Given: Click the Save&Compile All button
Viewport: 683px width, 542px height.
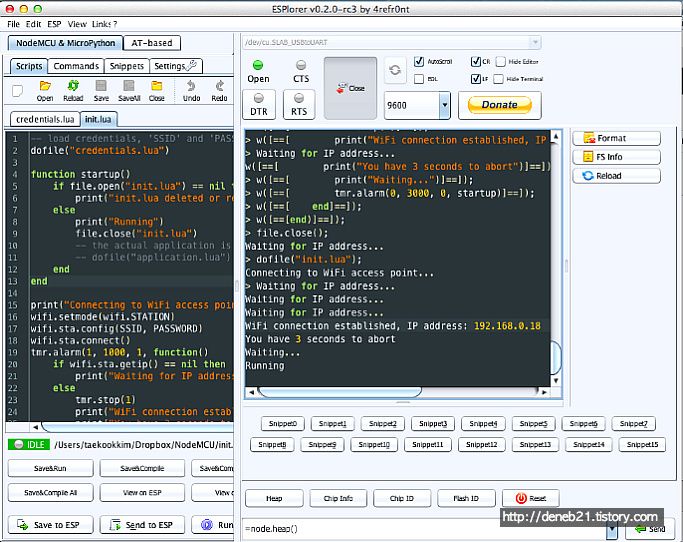Looking at the screenshot, I should (51, 492).
